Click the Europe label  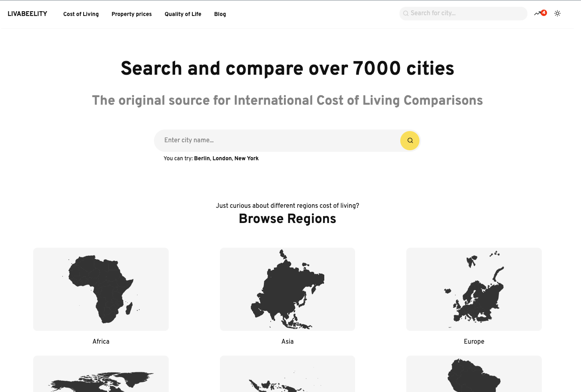474,341
